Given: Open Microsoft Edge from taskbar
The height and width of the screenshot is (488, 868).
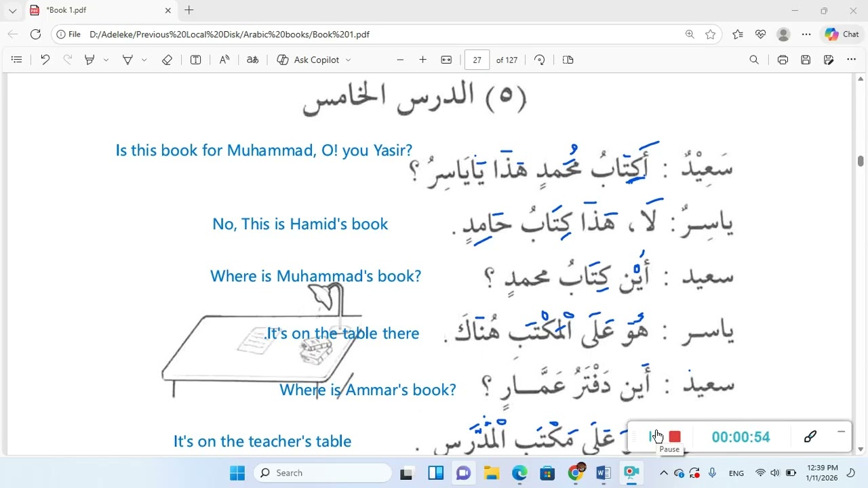Looking at the screenshot, I should [519, 473].
